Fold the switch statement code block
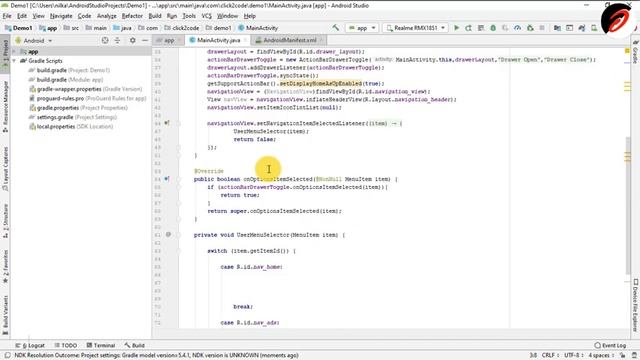Image resolution: width=640 pixels, height=360 pixels. tap(178, 251)
